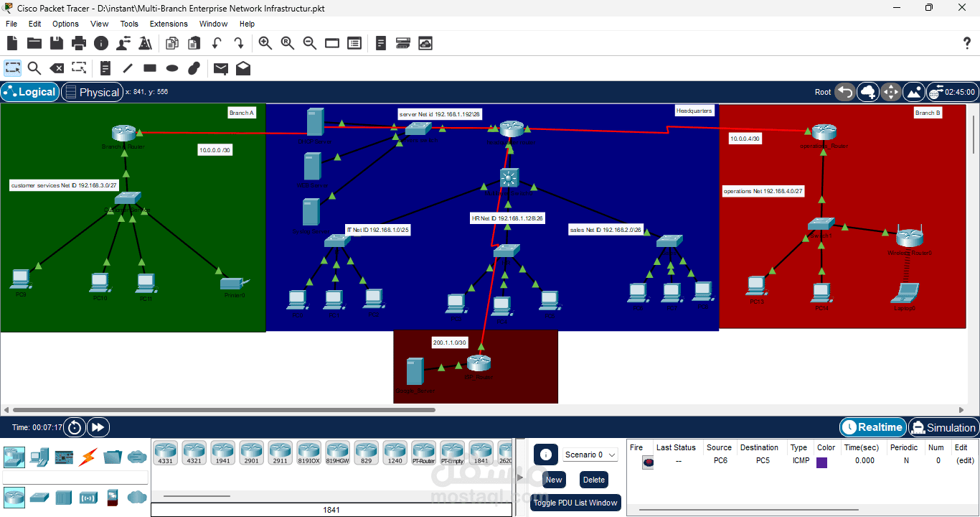Toggle the fire status on PC6 PDU
Viewport: 980px width, 517px height.
tap(648, 462)
